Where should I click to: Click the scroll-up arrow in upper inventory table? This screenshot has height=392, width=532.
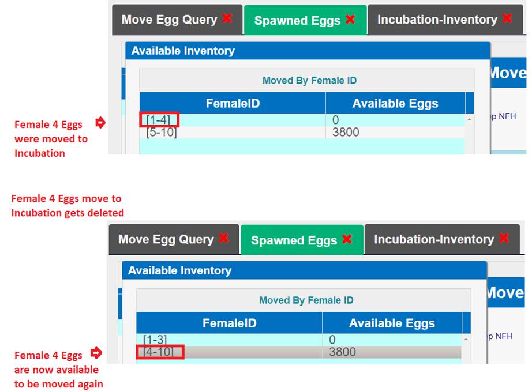coord(469,119)
